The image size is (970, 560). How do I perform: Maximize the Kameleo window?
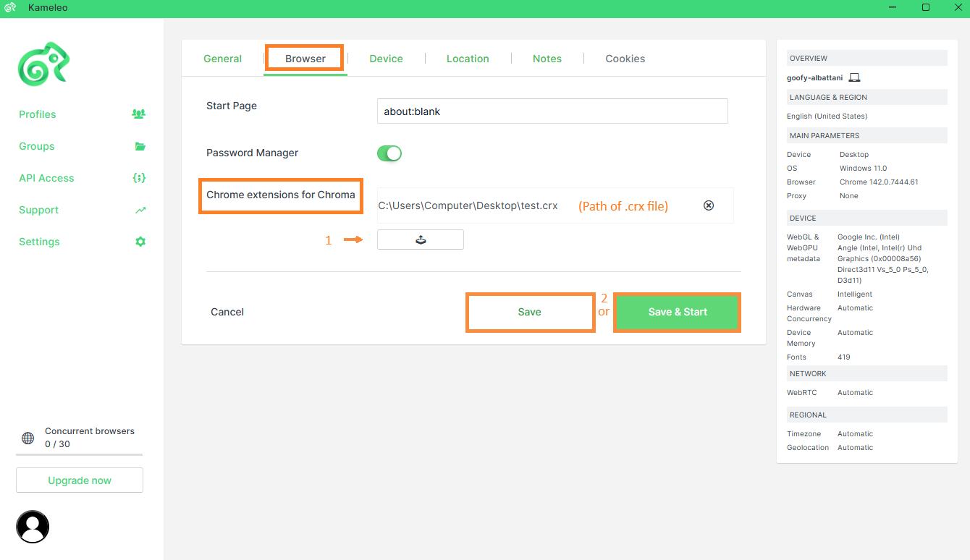[x=926, y=7]
